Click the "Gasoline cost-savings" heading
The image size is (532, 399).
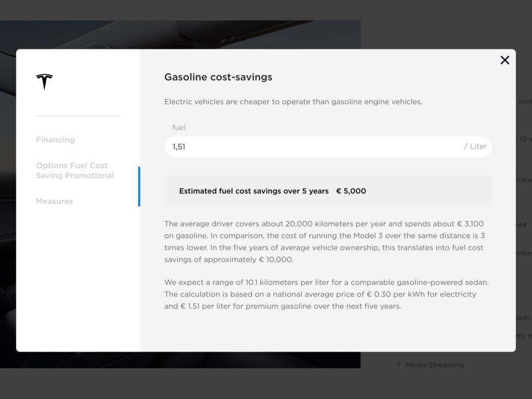click(x=218, y=77)
